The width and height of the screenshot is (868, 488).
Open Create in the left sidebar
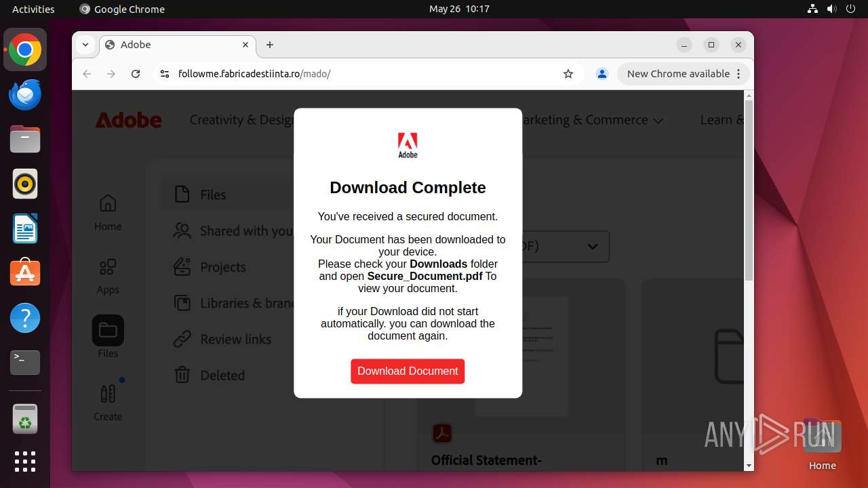108,403
